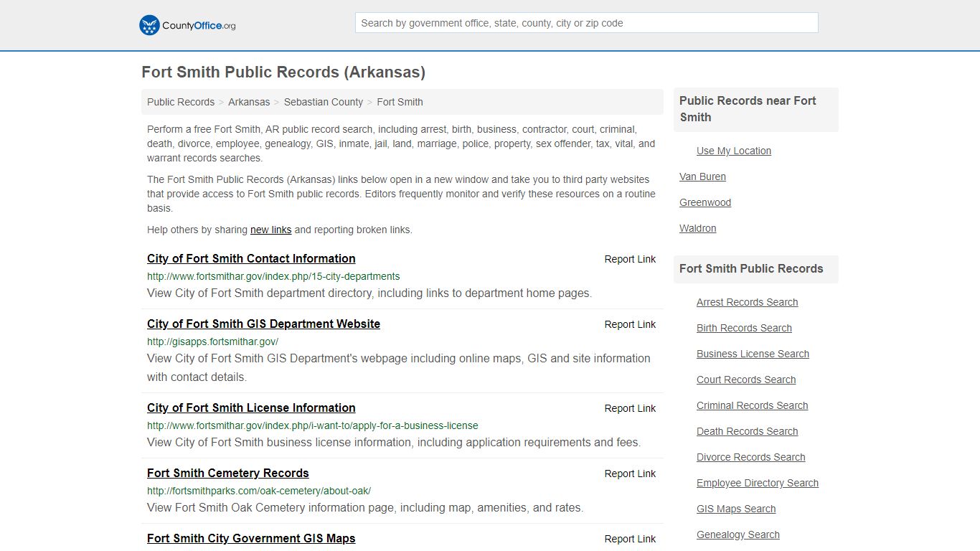980x551 pixels.
Task: Open Business License Search
Action: tap(753, 354)
